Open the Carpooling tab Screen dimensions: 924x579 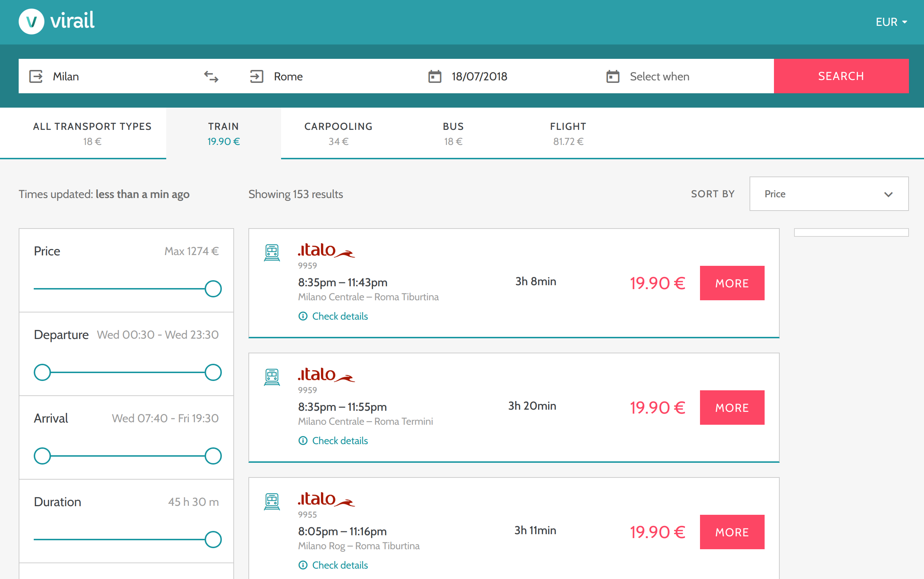[338, 133]
